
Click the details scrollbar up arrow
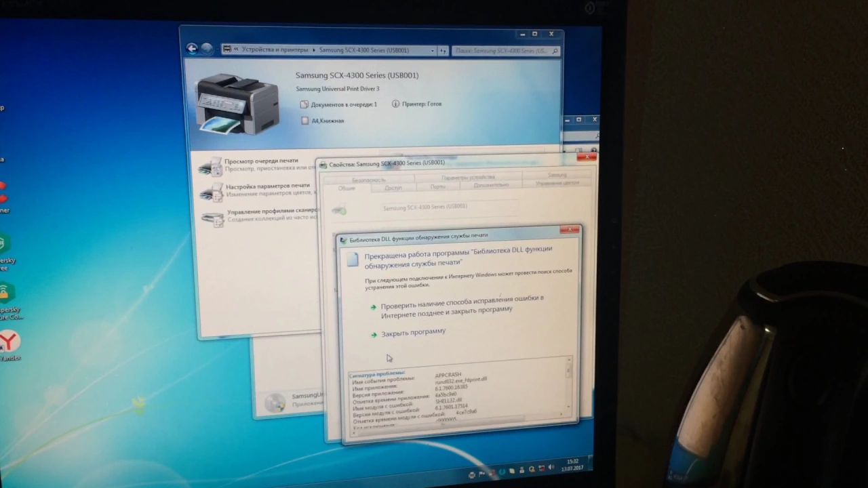pyautogui.click(x=568, y=361)
